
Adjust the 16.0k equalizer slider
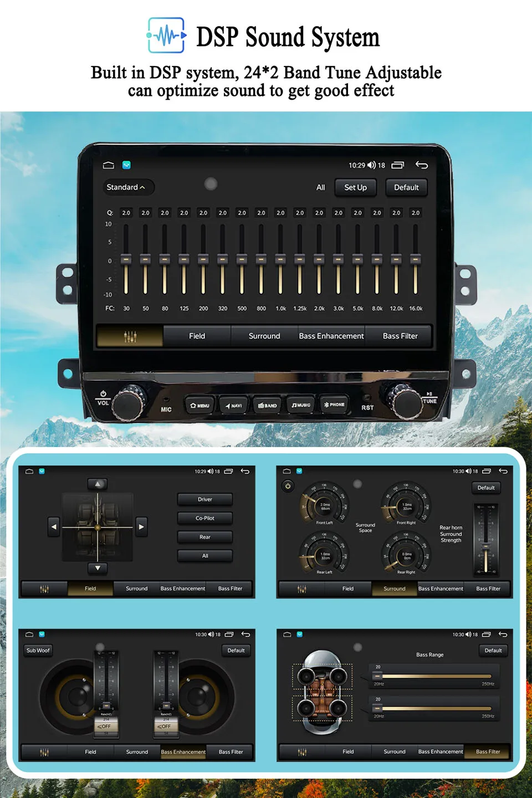click(415, 259)
